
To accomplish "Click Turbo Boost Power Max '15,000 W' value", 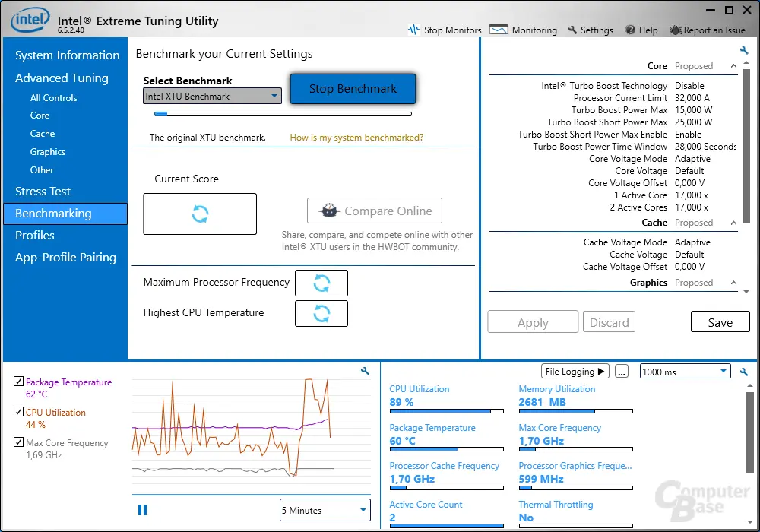I will (693, 110).
